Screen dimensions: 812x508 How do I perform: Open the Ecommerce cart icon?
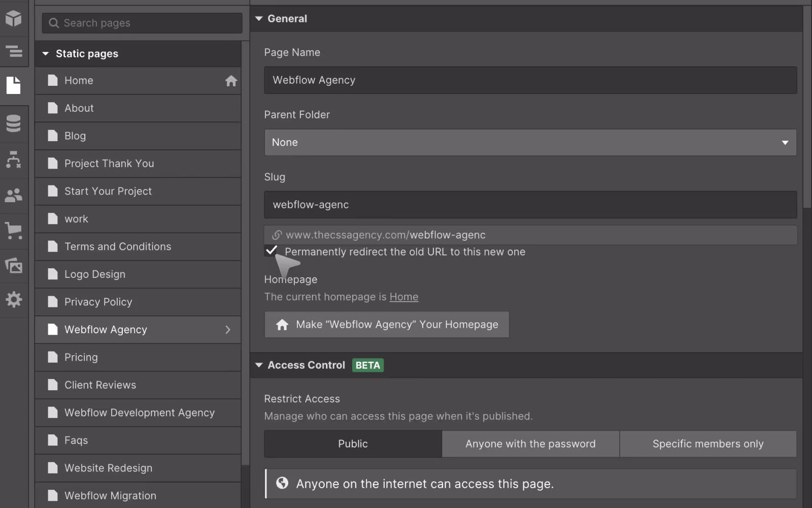(x=14, y=231)
